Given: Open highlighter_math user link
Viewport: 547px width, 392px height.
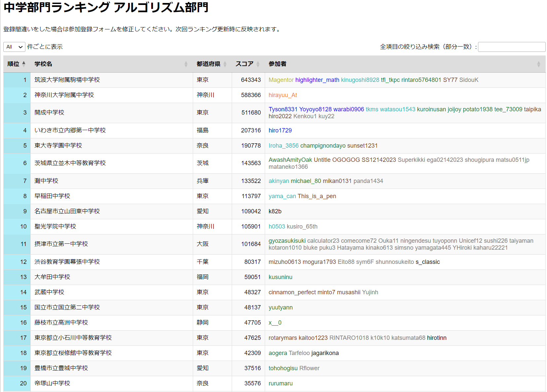Looking at the screenshot, I should click(x=317, y=80).
